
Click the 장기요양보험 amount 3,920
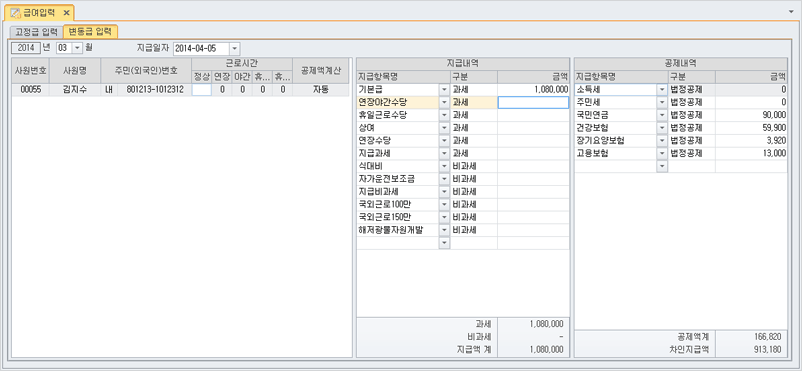(x=751, y=141)
